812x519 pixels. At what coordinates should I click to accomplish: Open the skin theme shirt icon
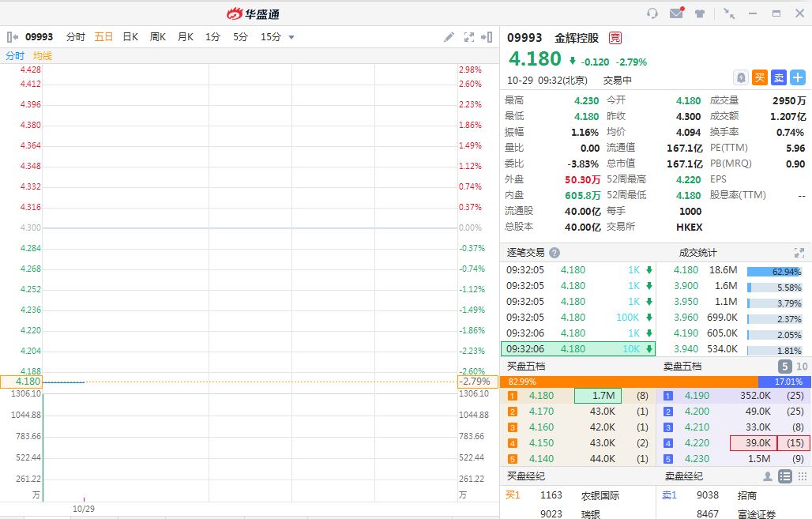coord(699,13)
